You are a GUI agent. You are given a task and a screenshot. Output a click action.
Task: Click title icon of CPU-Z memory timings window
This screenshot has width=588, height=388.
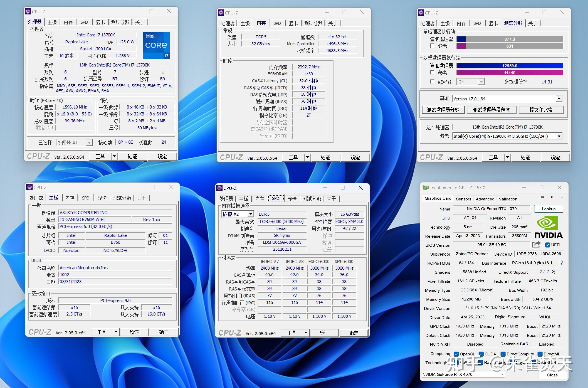tap(221, 12)
